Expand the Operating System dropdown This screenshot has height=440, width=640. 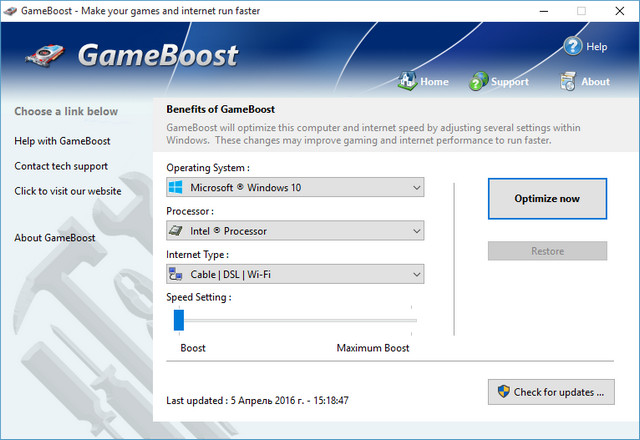click(x=416, y=188)
